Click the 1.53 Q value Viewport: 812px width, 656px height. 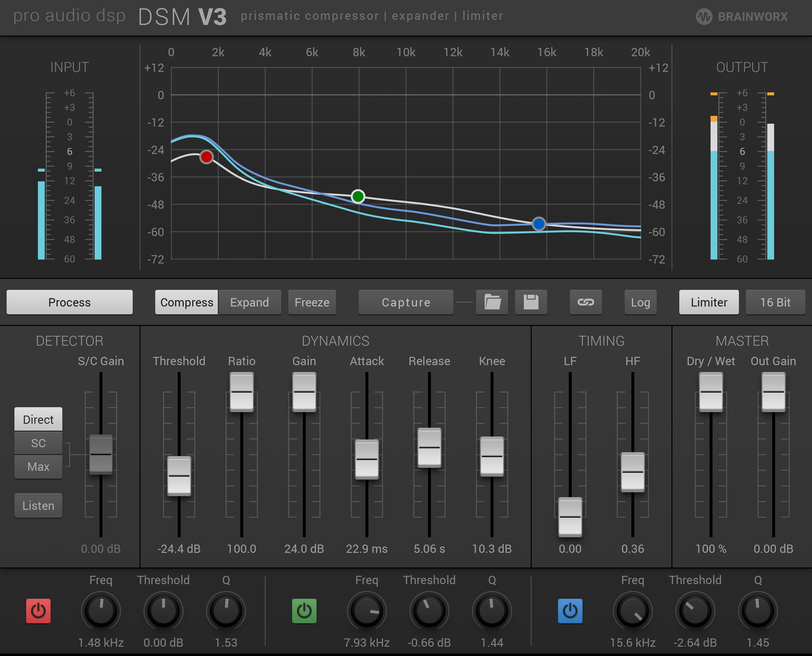(x=226, y=642)
